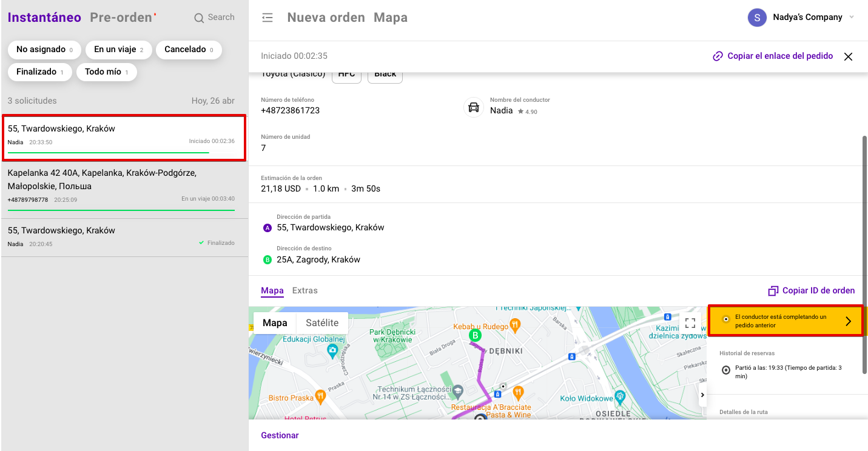Image resolution: width=868 pixels, height=451 pixels.
Task: Click phone number +48723861723
Action: pos(290,111)
